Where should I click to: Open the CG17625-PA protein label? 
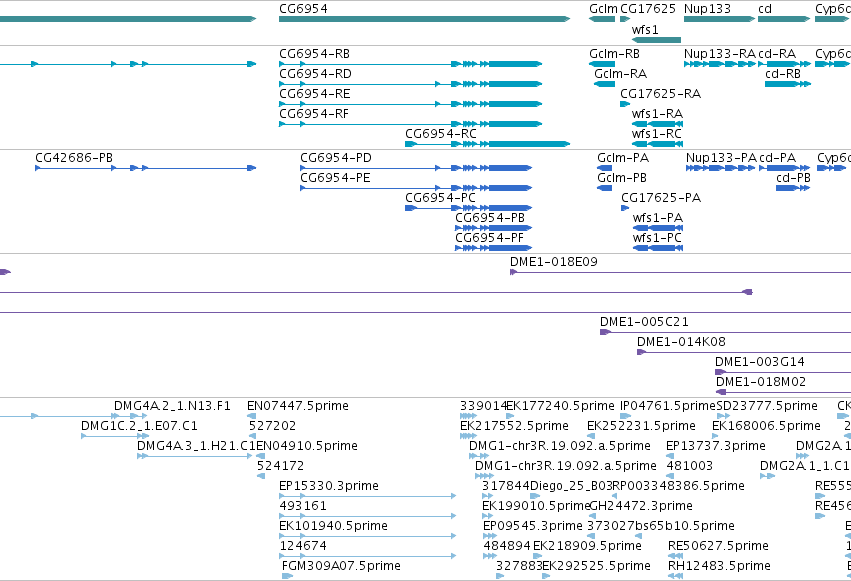pyautogui.click(x=661, y=198)
